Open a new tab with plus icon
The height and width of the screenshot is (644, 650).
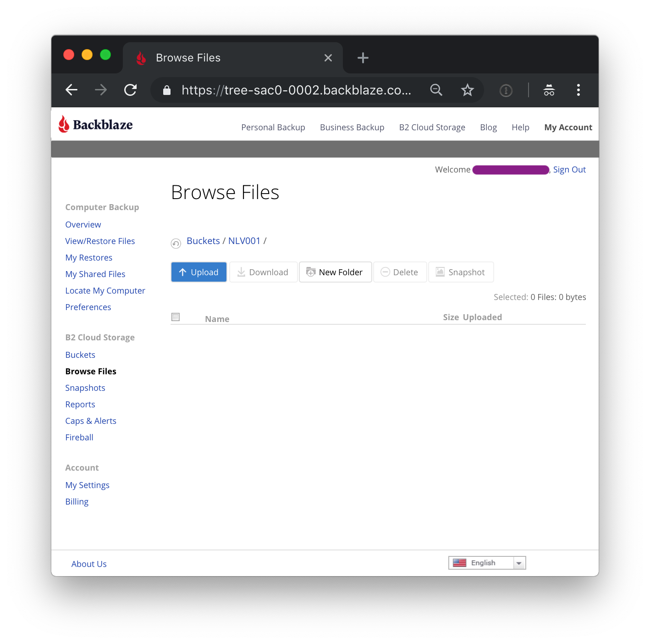pos(363,58)
